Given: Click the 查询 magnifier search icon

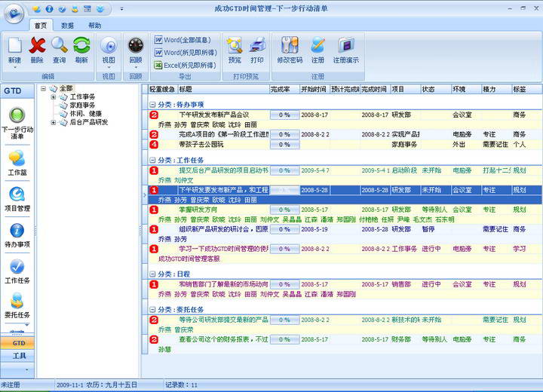Looking at the screenshot, I should click(x=59, y=45).
